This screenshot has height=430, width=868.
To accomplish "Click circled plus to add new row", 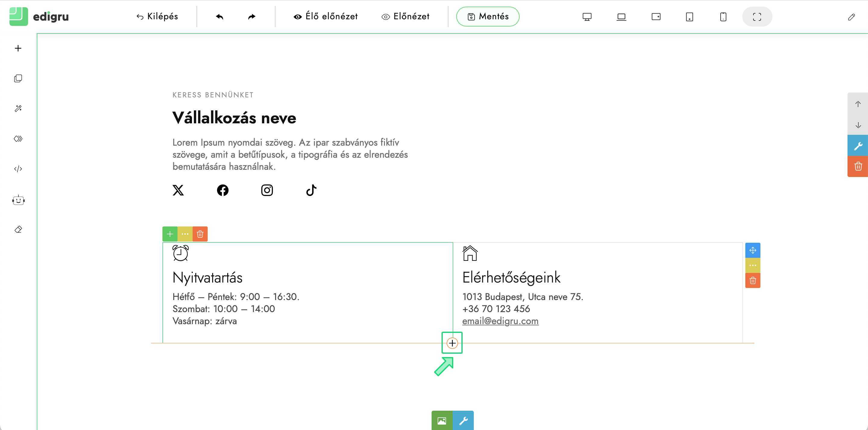I will coord(452,343).
